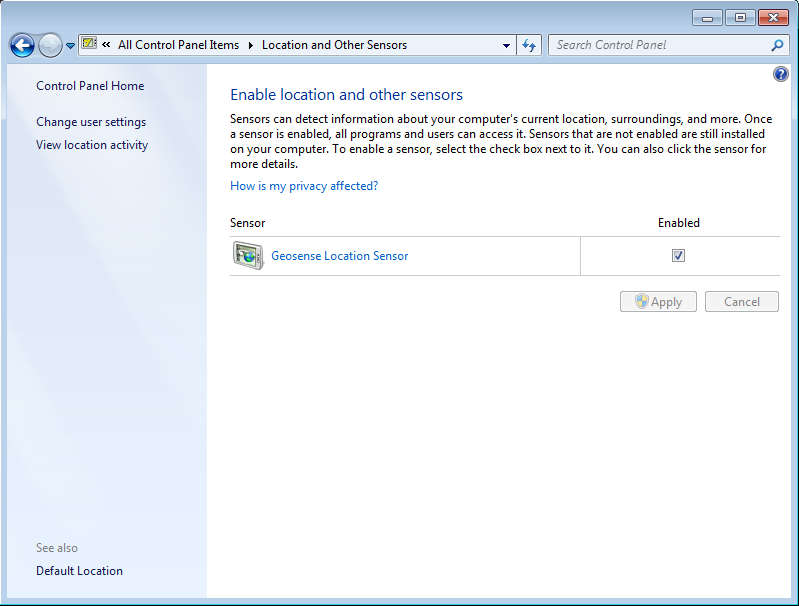This screenshot has width=799, height=606.
Task: Go to Control Panel Home
Action: pos(90,86)
